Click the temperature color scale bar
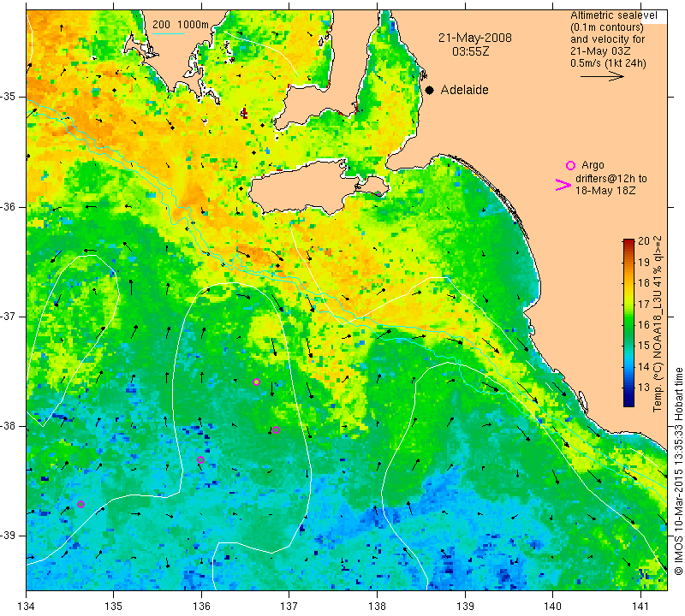The image size is (685, 616). coord(628,323)
